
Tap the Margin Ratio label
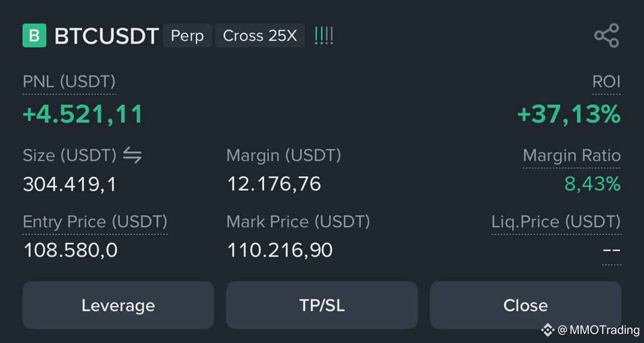click(x=572, y=155)
